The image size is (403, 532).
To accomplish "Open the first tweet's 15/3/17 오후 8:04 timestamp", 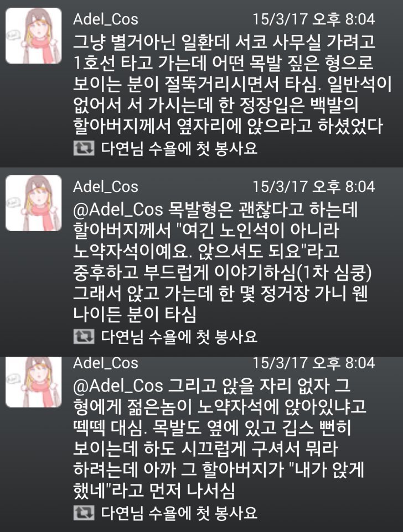I will [314, 19].
